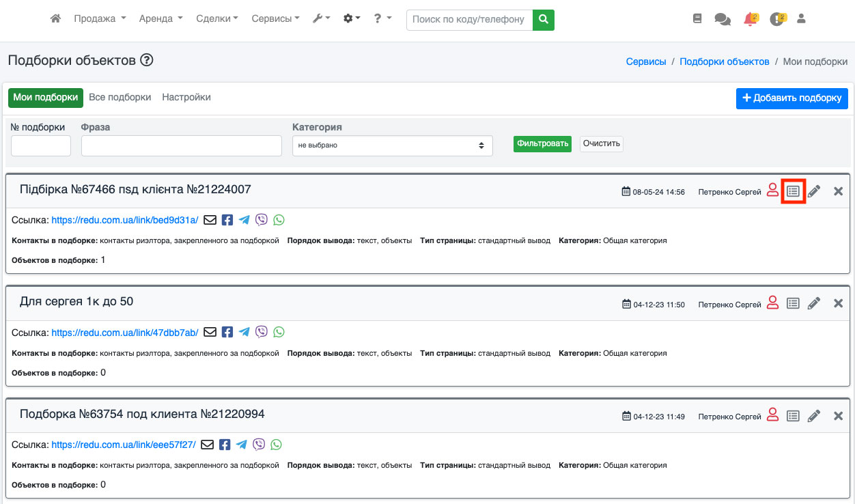This screenshot has width=855, height=504.
Task: Click pencil edit icon for Для сергея 1к до 50
Action: [x=813, y=304]
